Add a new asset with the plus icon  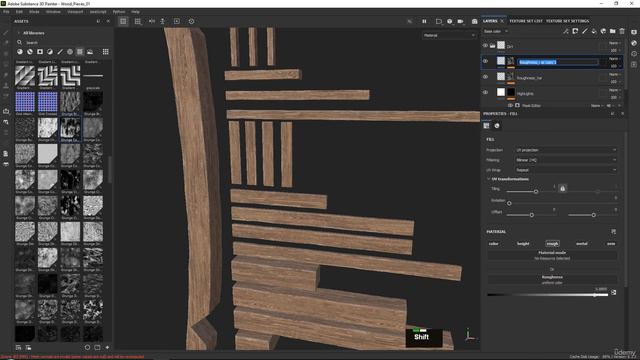pyautogui.click(x=107, y=347)
